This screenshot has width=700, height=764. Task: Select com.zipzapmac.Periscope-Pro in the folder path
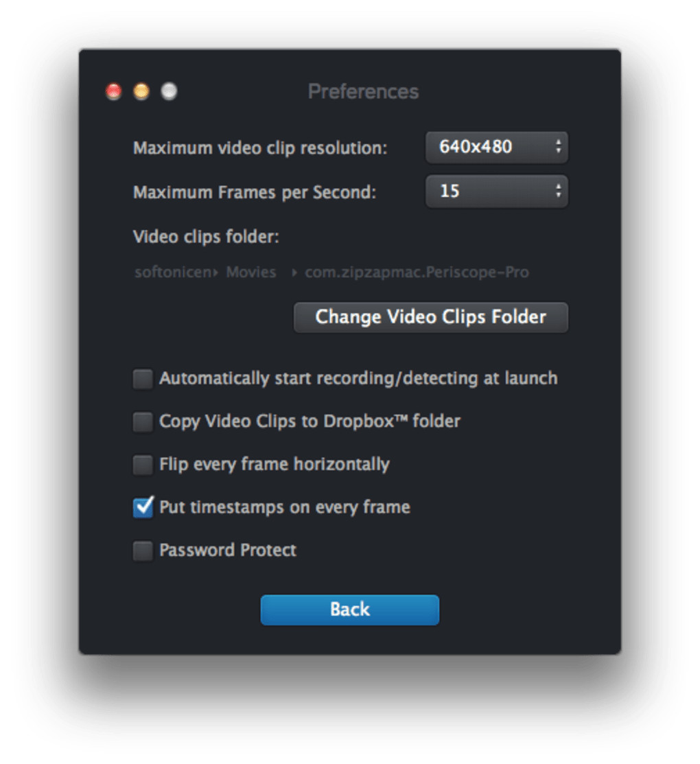pos(417,273)
